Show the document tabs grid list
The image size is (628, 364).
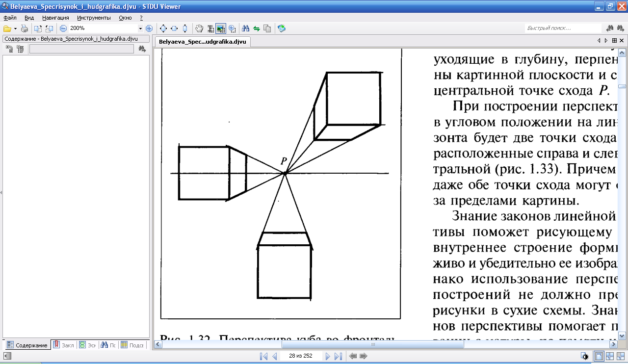[x=614, y=41]
